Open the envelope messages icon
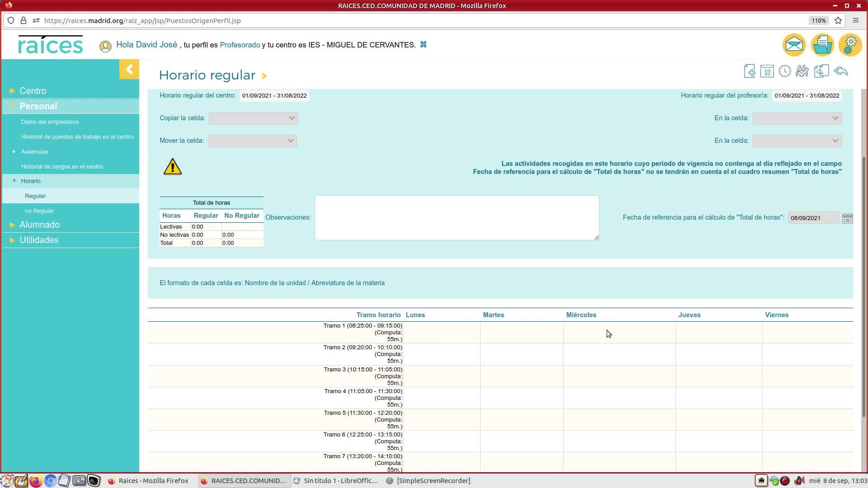Screen dimensions: 868x488 (x=794, y=45)
